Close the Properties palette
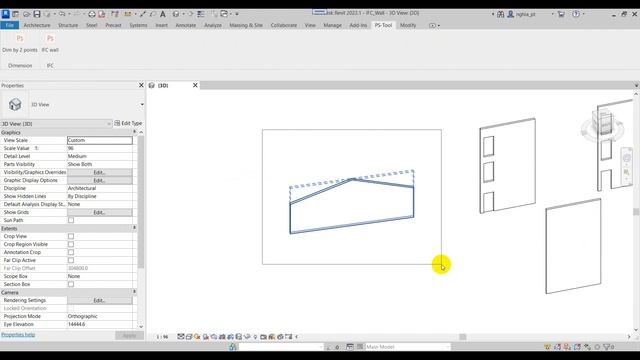 pyautogui.click(x=141, y=85)
